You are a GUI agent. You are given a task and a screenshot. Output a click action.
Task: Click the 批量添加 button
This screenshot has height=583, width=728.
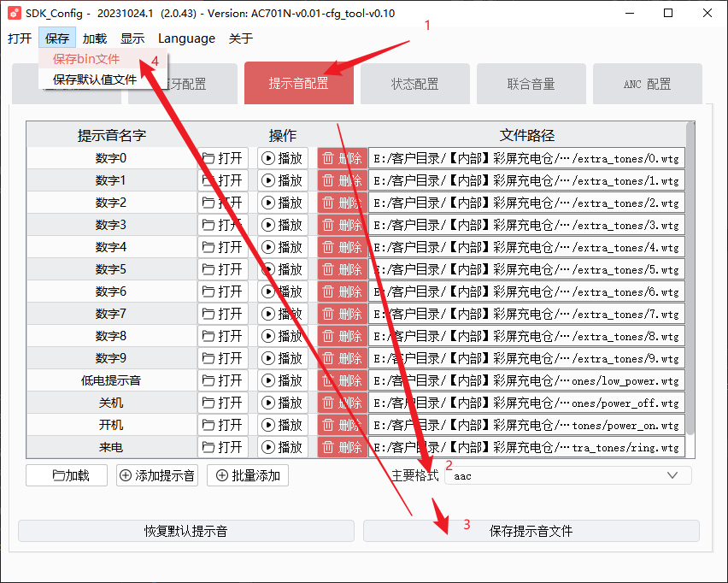(248, 475)
